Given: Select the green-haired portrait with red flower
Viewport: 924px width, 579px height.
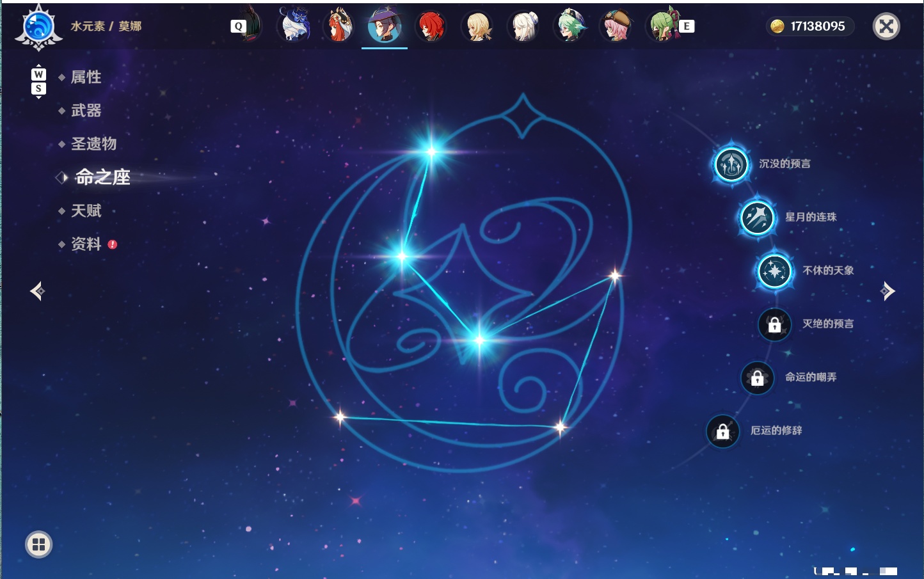Looking at the screenshot, I should click(x=662, y=26).
